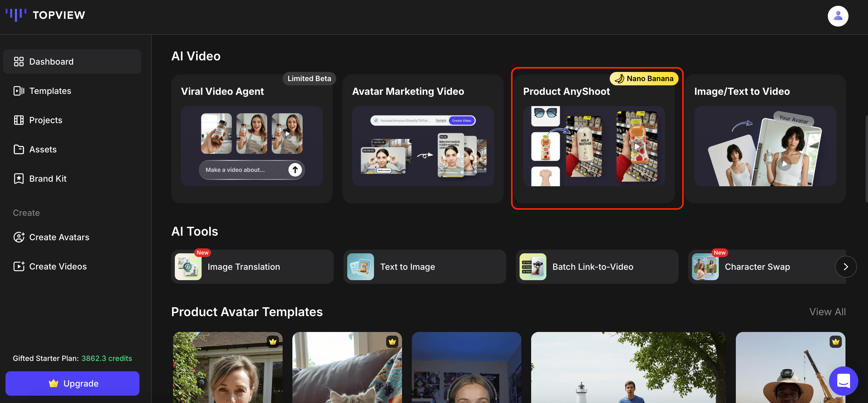
Task: Play the Image/Text to Video preview
Action: (x=785, y=164)
